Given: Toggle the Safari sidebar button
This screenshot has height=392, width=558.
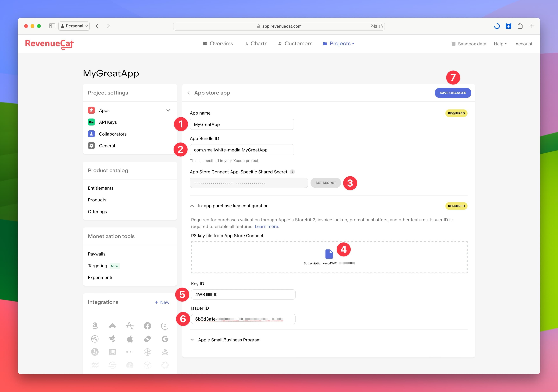Looking at the screenshot, I should click(x=52, y=26).
